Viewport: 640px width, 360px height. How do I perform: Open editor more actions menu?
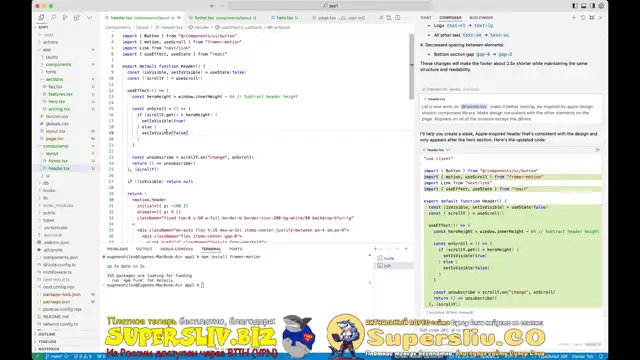point(406,18)
